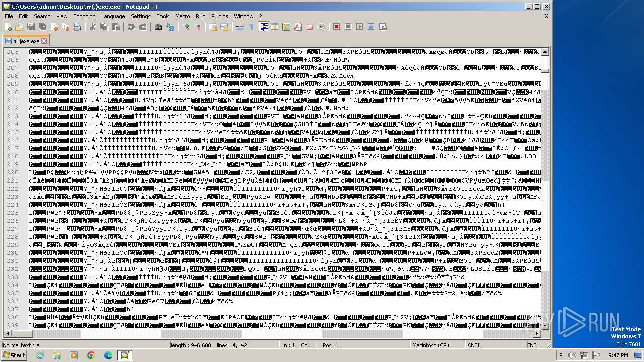Open Windows Explorer folder on taskbar
This screenshot has width=644, height=362.
point(57,355)
